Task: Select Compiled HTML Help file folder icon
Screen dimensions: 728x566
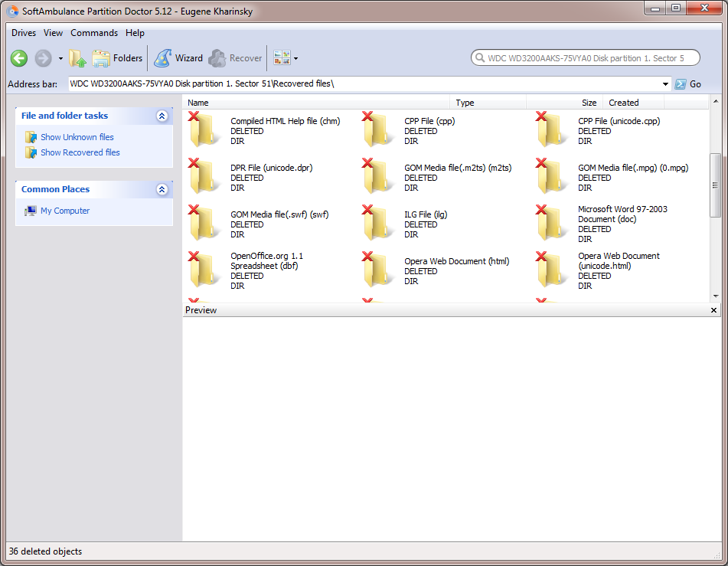Action: pos(203,129)
